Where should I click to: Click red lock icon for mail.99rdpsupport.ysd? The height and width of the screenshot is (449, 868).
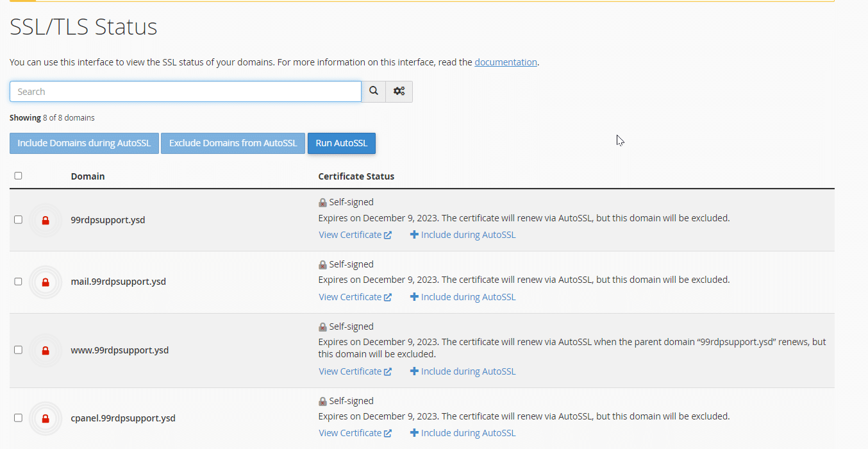pyautogui.click(x=46, y=282)
